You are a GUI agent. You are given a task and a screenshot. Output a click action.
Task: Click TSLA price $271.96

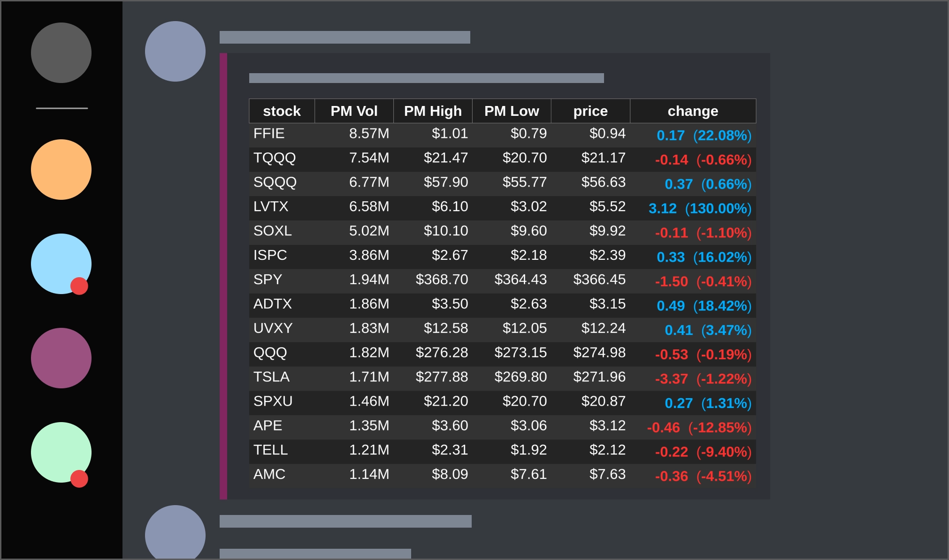pos(599,378)
